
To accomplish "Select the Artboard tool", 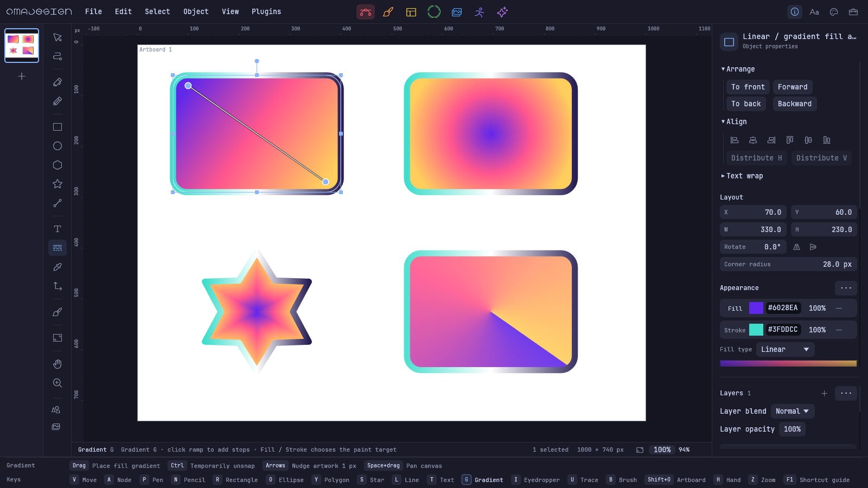I will click(x=58, y=338).
